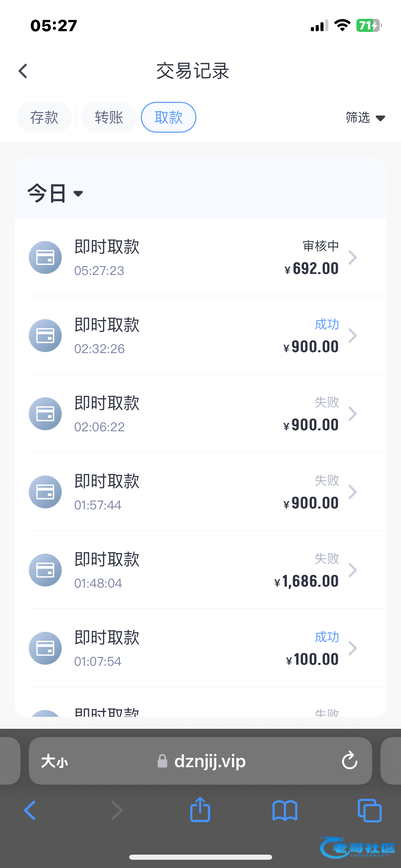The width and height of the screenshot is (401, 868).
Task: Open the 01:57:44 failed ¥900.00 record
Action: click(206, 492)
